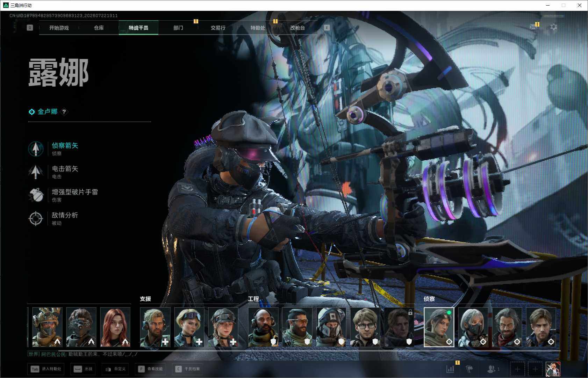Select the bearded recon operator with red scarf
The image size is (588, 378).
point(507,327)
